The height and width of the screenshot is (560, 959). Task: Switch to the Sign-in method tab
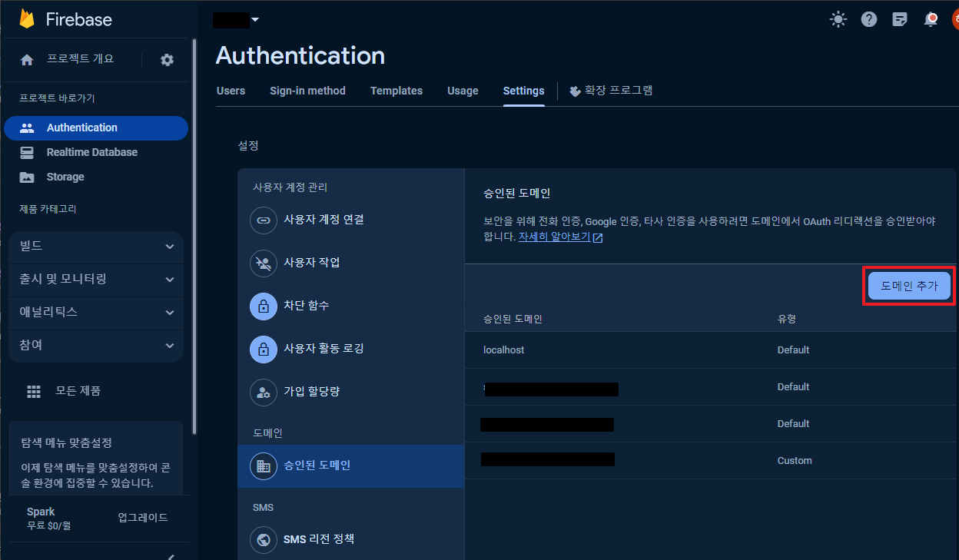click(307, 91)
